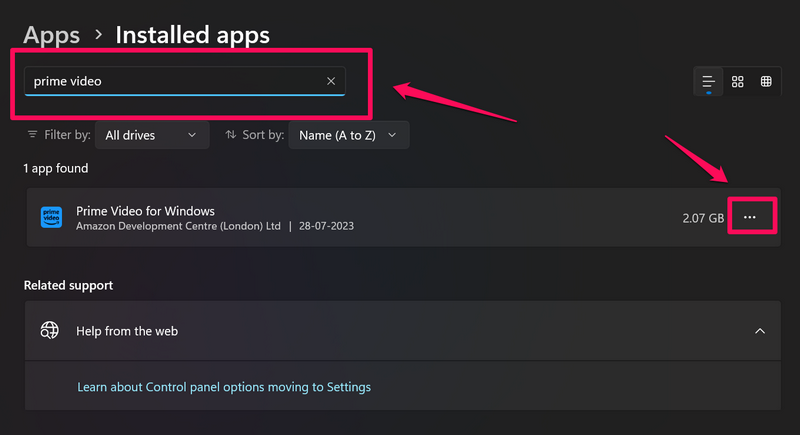Switch to list view layout
Screen dimensions: 800x435
click(708, 82)
